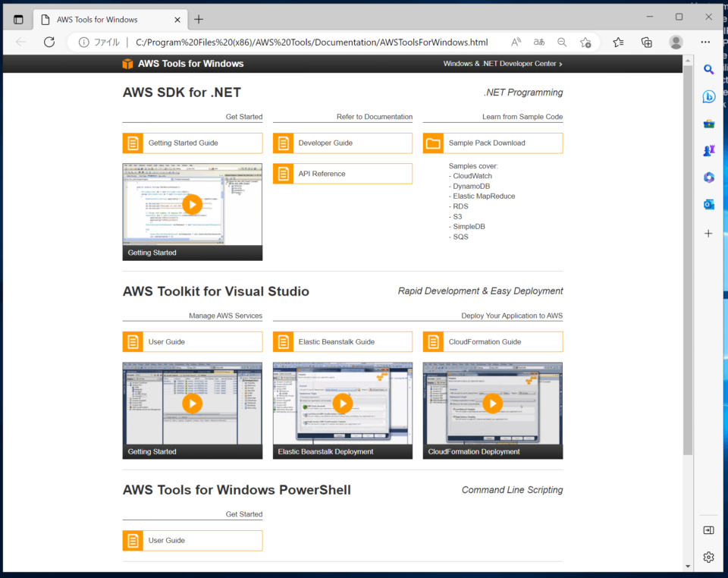
Task: Add this page to favorites
Action: (x=585, y=43)
